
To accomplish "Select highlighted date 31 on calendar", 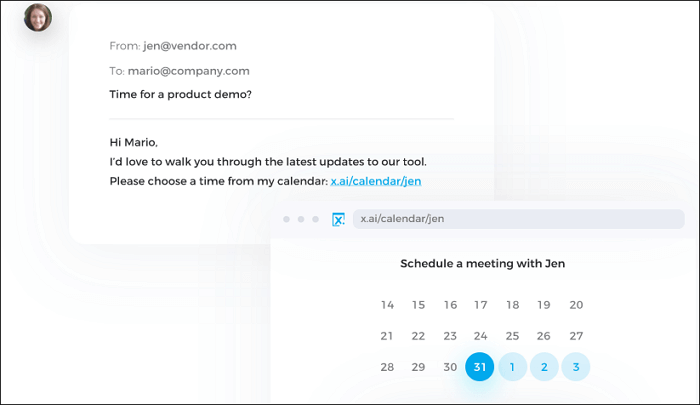I will (480, 367).
